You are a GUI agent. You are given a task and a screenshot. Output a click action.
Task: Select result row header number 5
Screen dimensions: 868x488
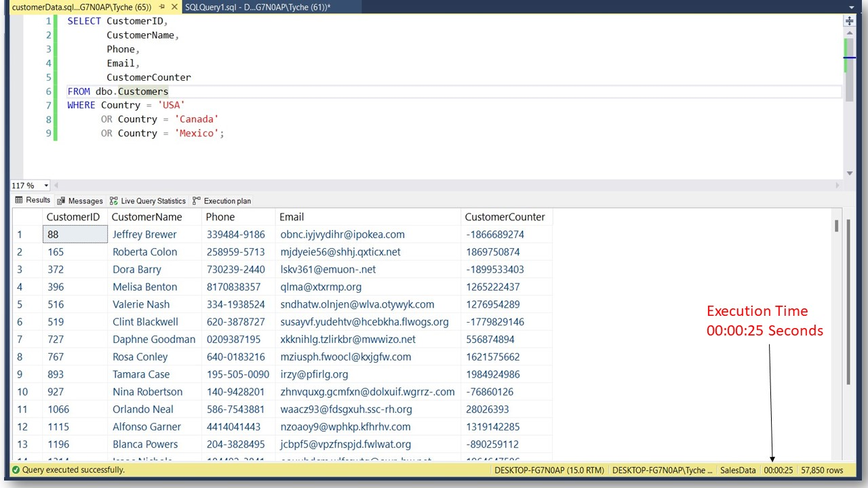[x=27, y=305]
